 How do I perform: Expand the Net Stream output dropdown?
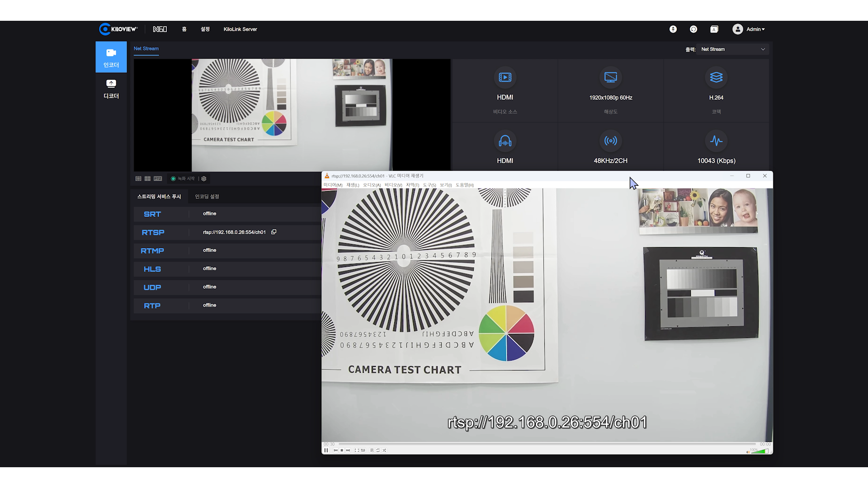pyautogui.click(x=733, y=49)
